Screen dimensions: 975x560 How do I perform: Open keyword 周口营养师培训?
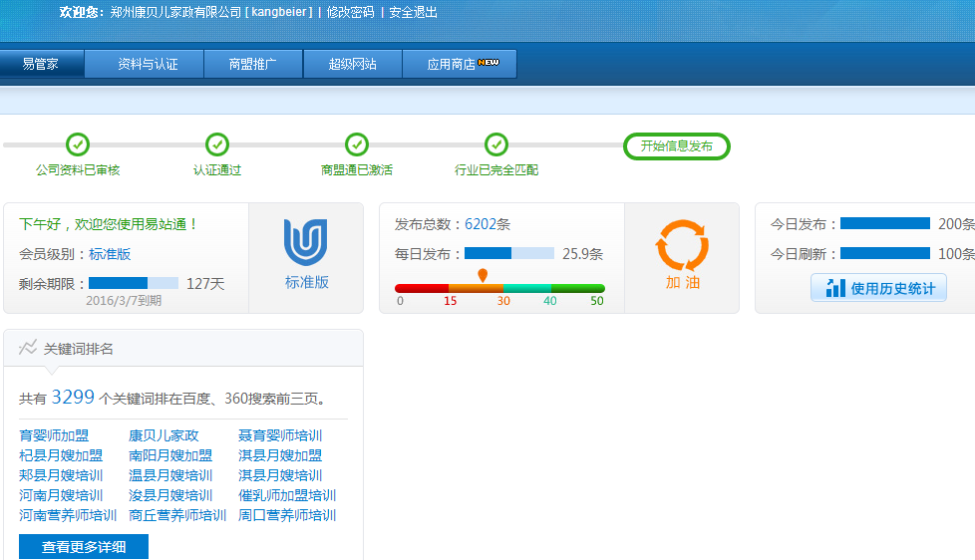pos(287,515)
